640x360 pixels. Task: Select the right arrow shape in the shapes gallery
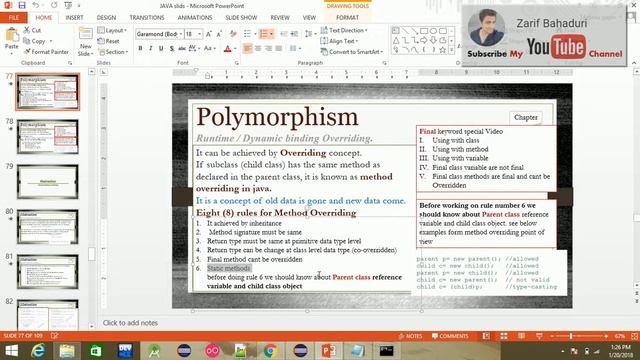[x=424, y=40]
